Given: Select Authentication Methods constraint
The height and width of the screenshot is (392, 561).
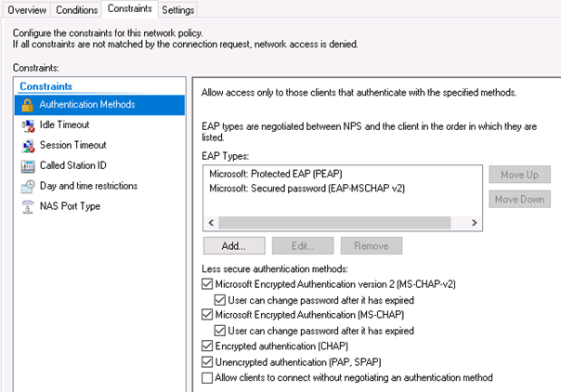Looking at the screenshot, I should (x=99, y=105).
